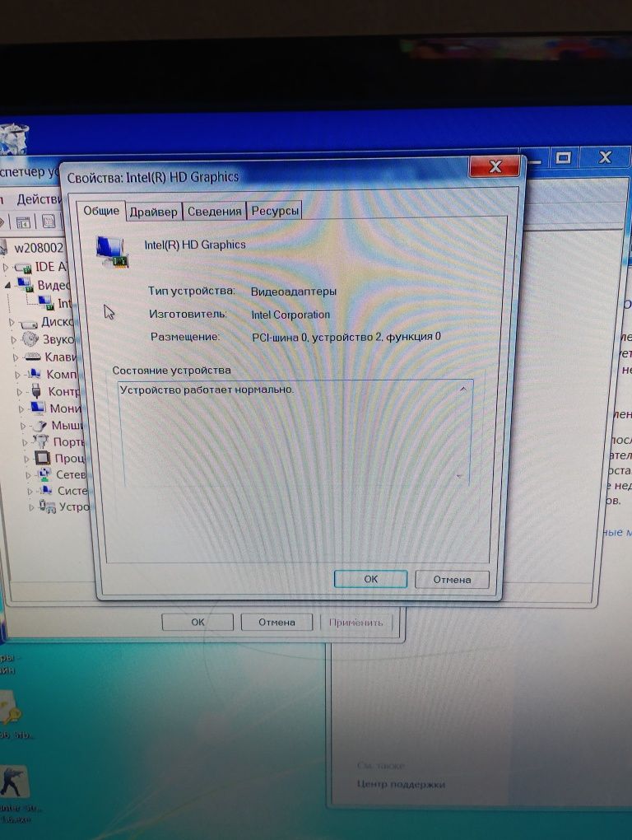Click the PCI-шина 0 location value

click(x=346, y=337)
